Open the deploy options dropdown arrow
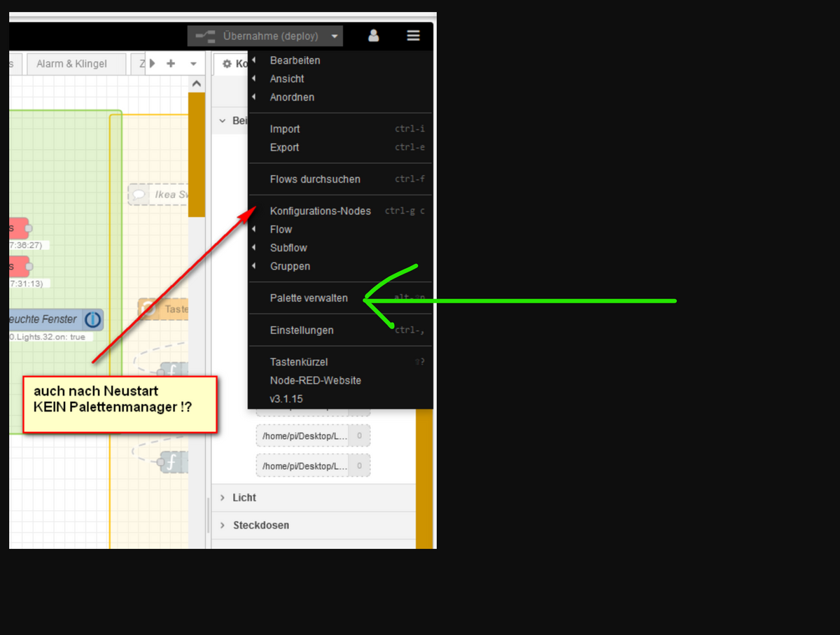Screen dimensions: 840x635 tap(335, 36)
